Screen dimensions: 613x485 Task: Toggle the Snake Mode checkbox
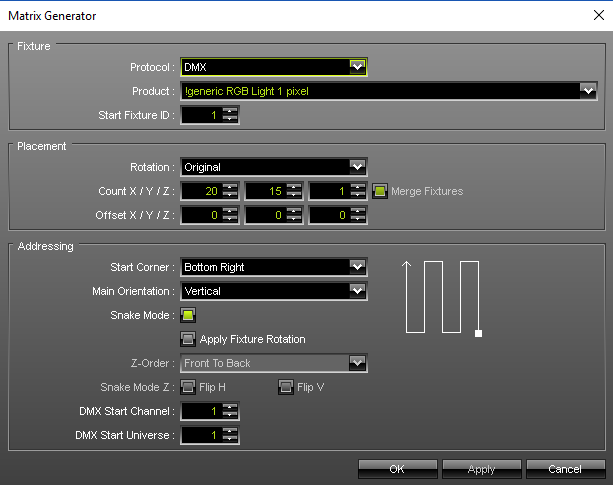[188, 315]
